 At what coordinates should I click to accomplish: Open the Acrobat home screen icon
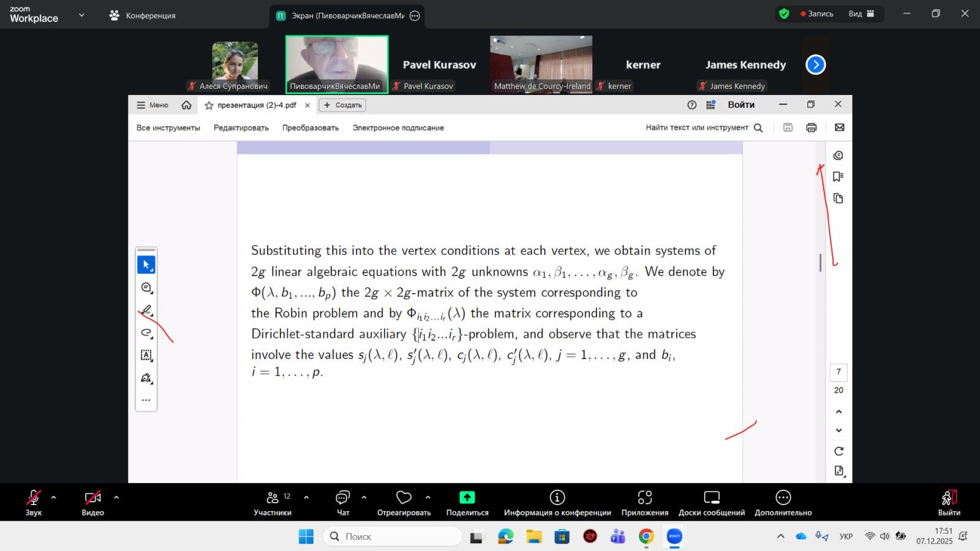tap(186, 105)
